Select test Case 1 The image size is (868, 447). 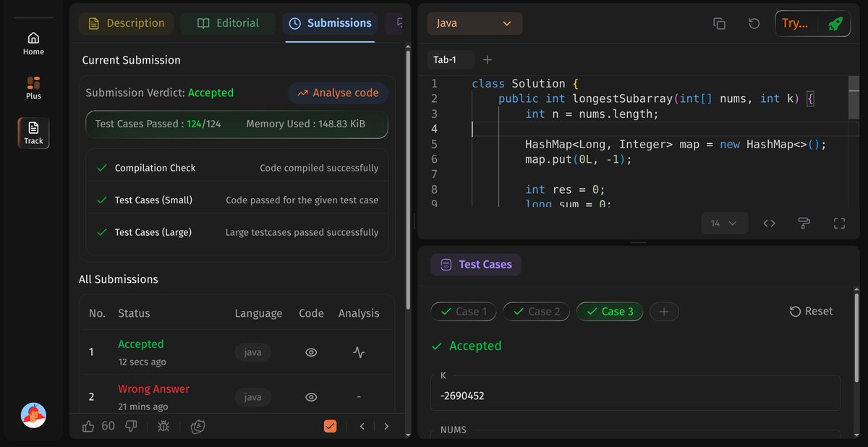pyautogui.click(x=464, y=312)
